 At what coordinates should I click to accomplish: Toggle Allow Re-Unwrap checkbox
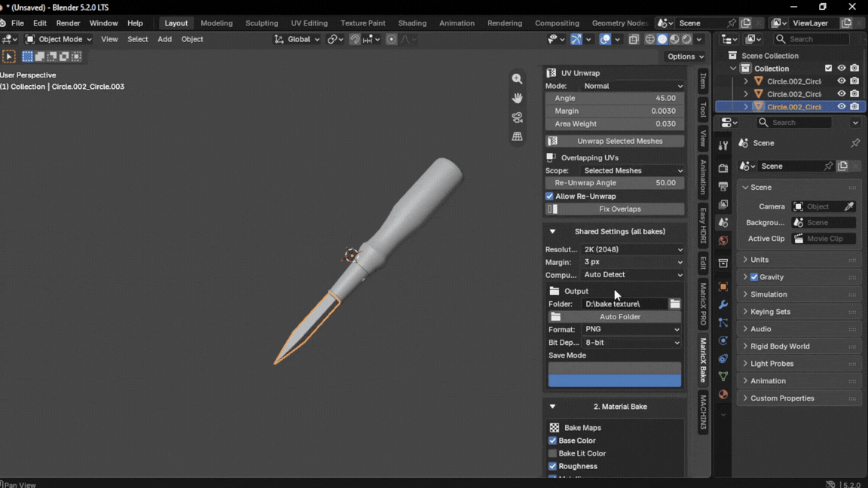click(549, 197)
